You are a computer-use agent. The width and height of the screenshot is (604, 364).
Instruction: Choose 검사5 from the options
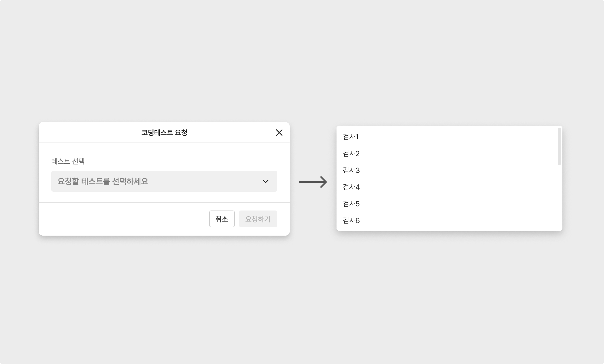point(351,204)
